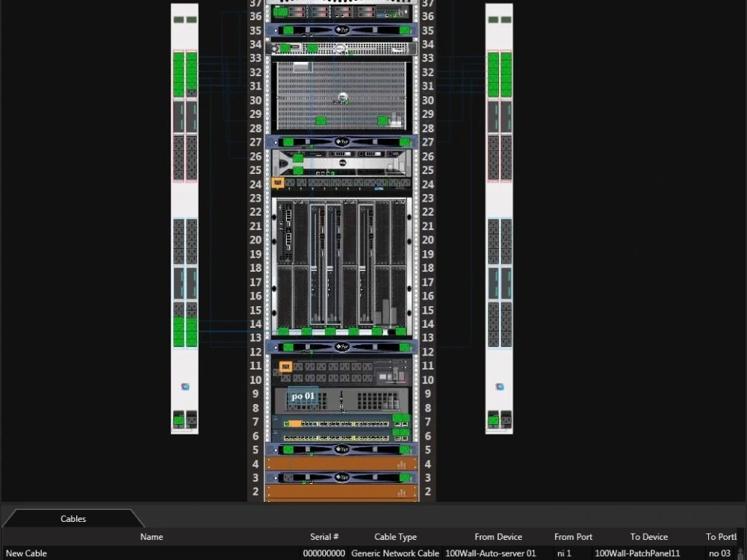Open the Cable Type column header
747x560 pixels.
pyautogui.click(x=395, y=536)
